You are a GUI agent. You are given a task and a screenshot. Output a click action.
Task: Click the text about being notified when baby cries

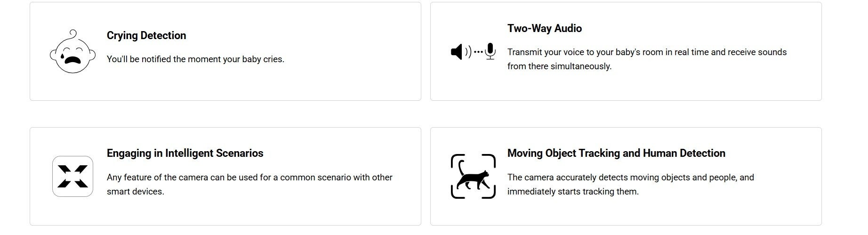(195, 59)
